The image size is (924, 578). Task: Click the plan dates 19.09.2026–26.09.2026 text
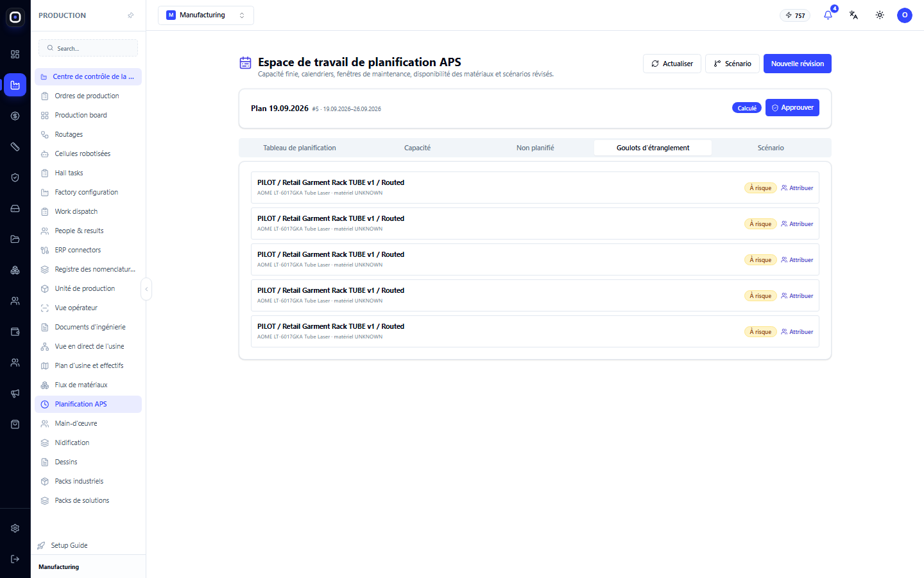pyautogui.click(x=352, y=109)
